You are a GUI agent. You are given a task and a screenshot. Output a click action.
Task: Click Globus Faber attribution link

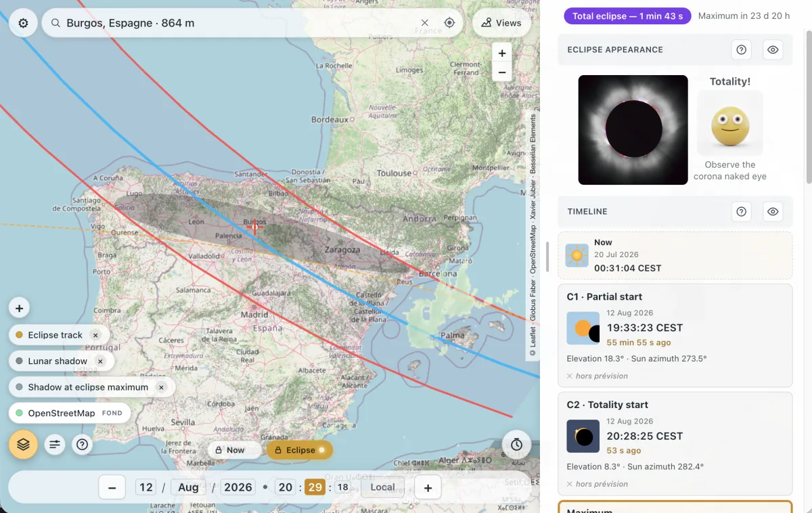(x=533, y=300)
